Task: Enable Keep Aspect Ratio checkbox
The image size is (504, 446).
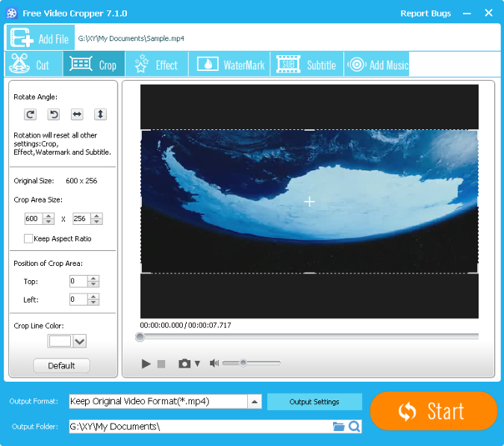Action: coord(29,238)
